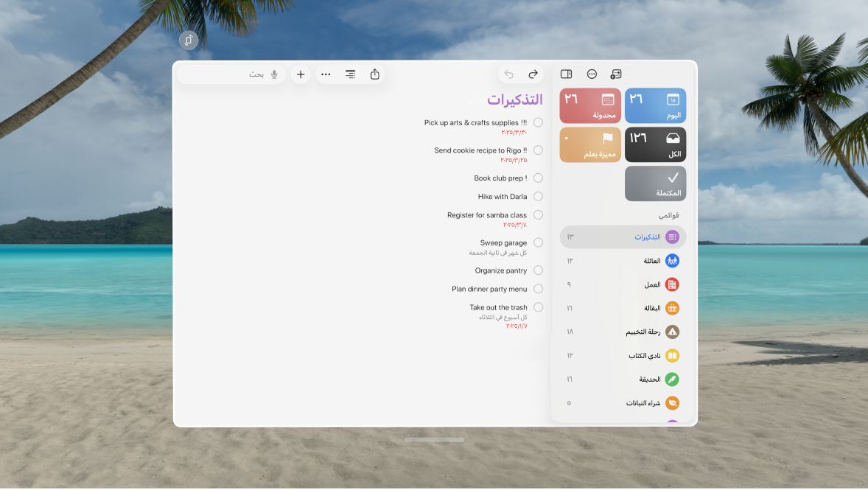The height and width of the screenshot is (490, 868).
Task: Tap the + button to add a reminder
Action: 301,74
